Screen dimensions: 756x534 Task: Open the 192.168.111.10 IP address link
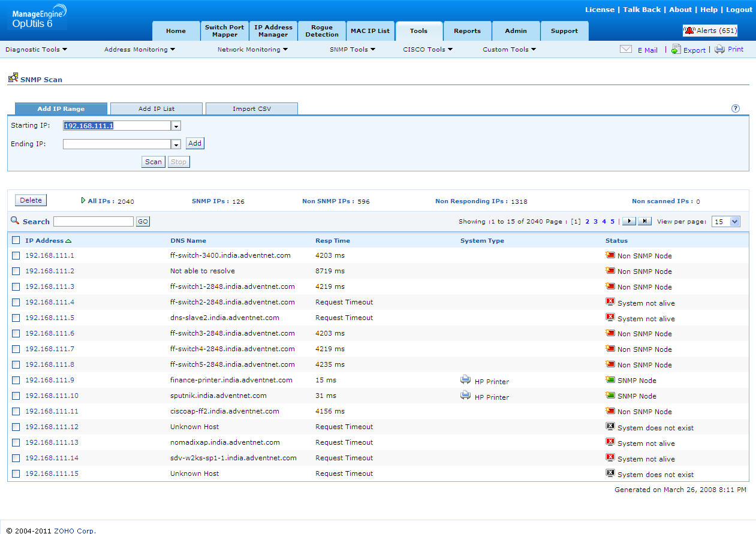pyautogui.click(x=52, y=396)
